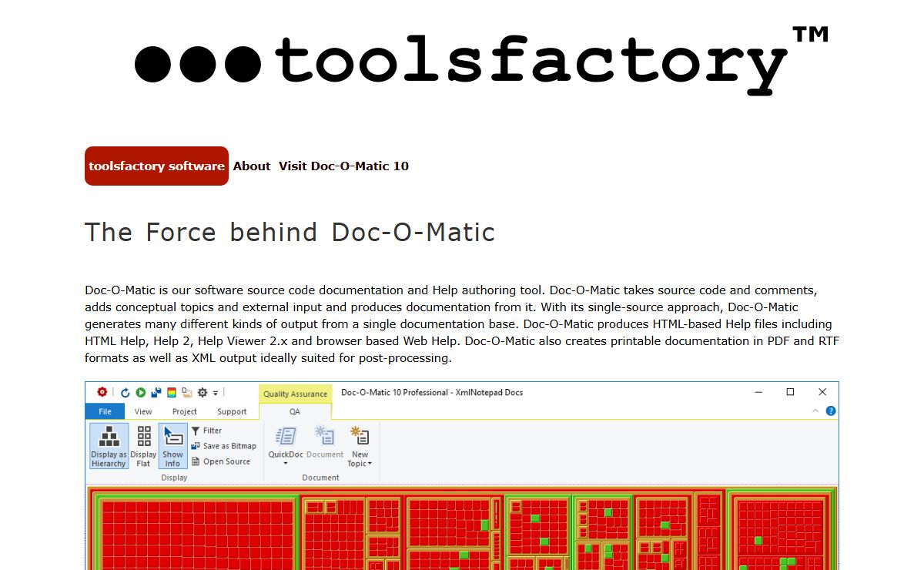
Task: Select the Display Flat grid icon
Action: pyautogui.click(x=144, y=446)
